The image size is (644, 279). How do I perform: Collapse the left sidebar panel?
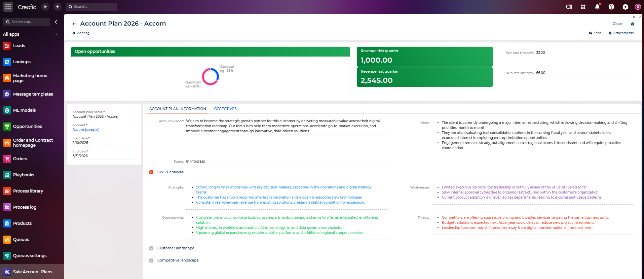click(56, 22)
